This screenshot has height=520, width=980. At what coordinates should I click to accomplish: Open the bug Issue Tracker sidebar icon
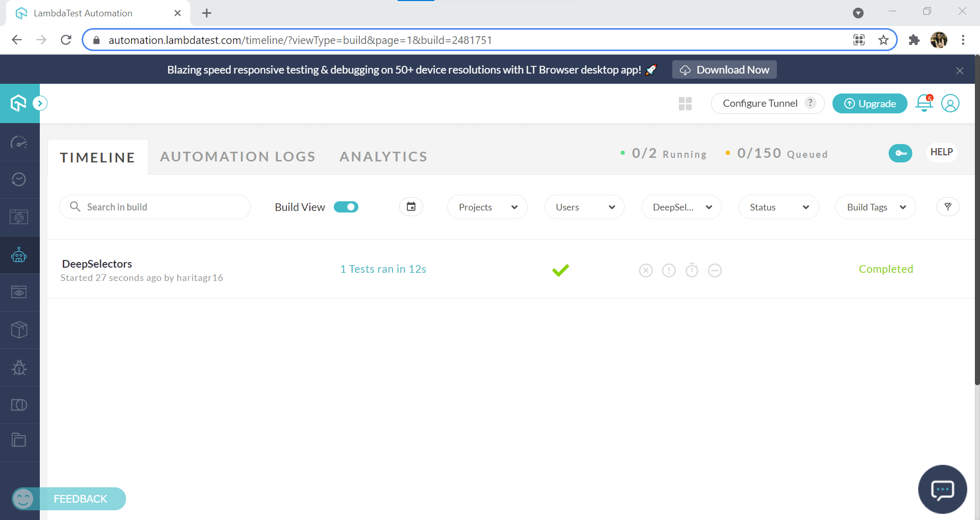pos(19,367)
